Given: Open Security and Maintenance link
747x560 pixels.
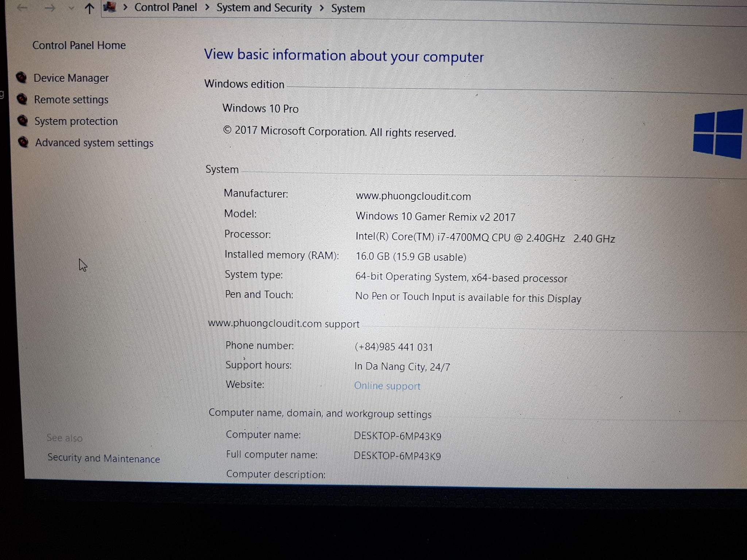Looking at the screenshot, I should click(x=104, y=458).
